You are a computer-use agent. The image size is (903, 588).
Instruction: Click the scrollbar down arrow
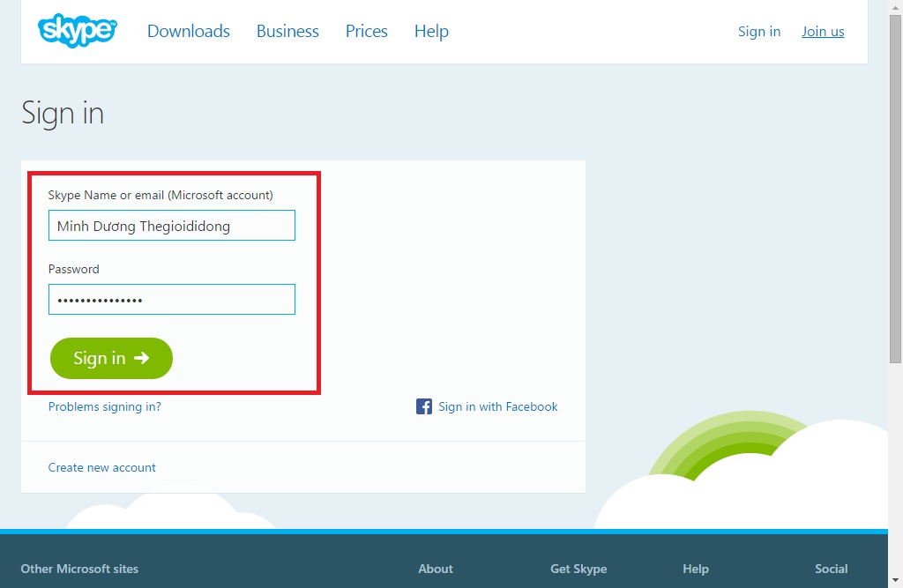point(895,580)
